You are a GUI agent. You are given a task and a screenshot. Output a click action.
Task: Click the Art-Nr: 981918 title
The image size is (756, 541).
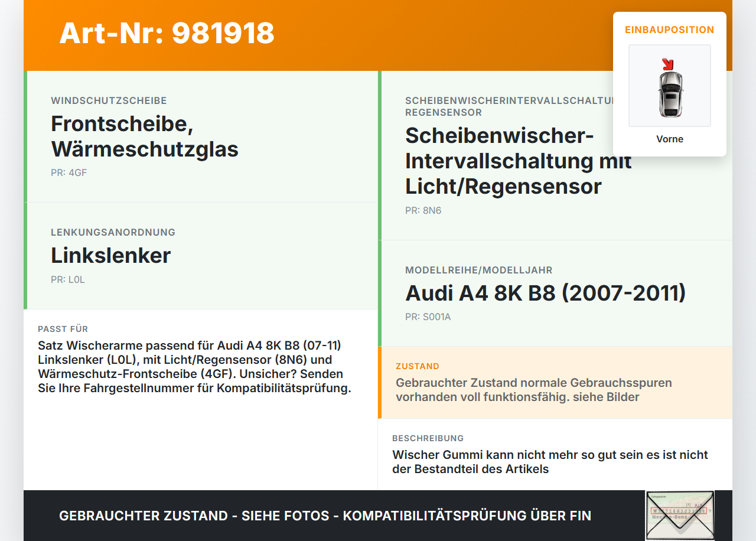(166, 34)
